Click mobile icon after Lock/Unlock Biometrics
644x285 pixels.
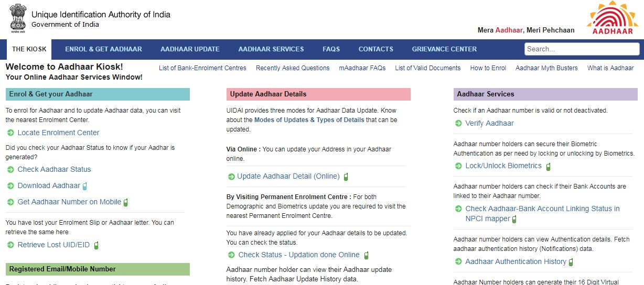pyautogui.click(x=549, y=167)
